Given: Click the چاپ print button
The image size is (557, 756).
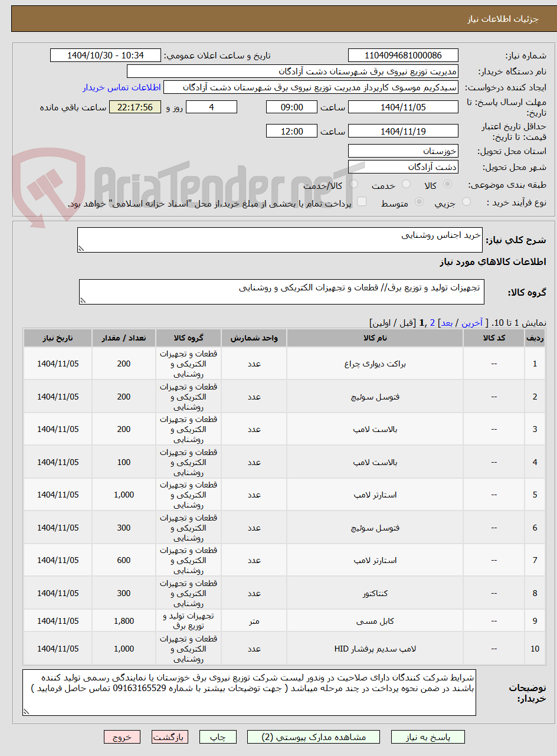Looking at the screenshot, I should (x=218, y=737).
